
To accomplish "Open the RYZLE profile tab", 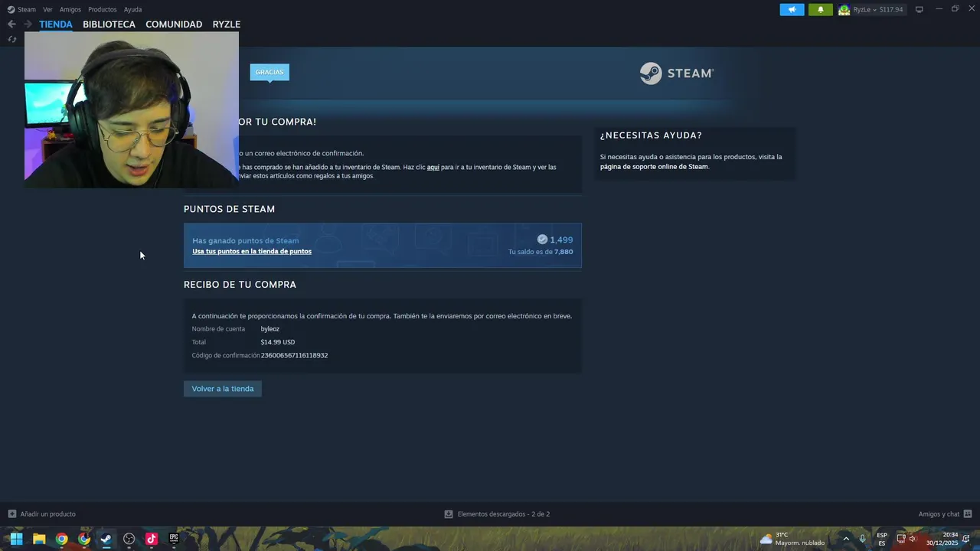I will 227,24.
